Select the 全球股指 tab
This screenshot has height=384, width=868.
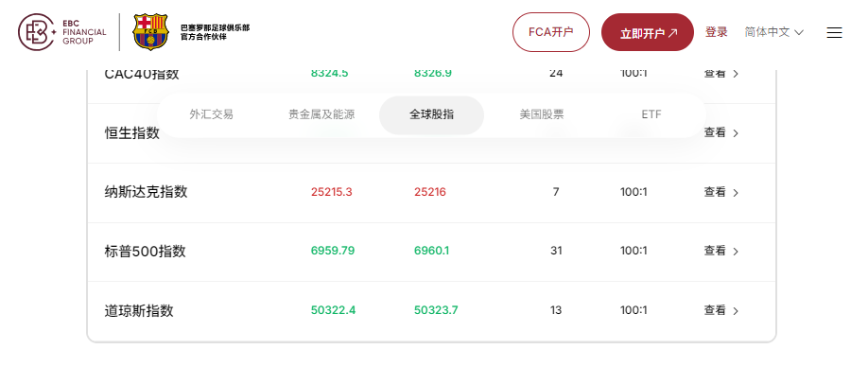click(x=432, y=114)
